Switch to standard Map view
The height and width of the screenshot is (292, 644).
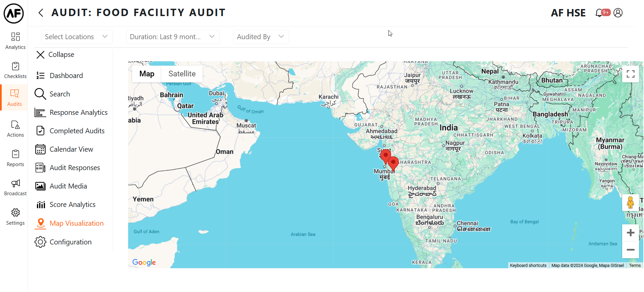(x=147, y=74)
